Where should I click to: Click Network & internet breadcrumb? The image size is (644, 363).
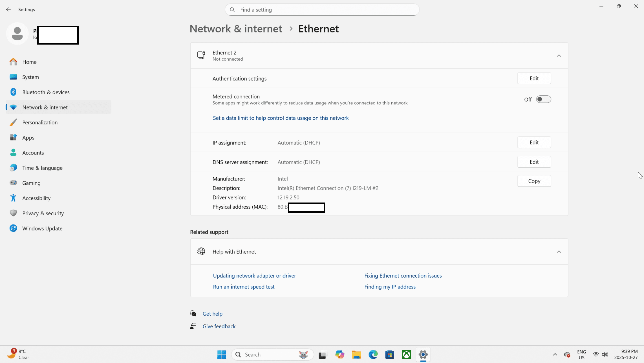(236, 29)
